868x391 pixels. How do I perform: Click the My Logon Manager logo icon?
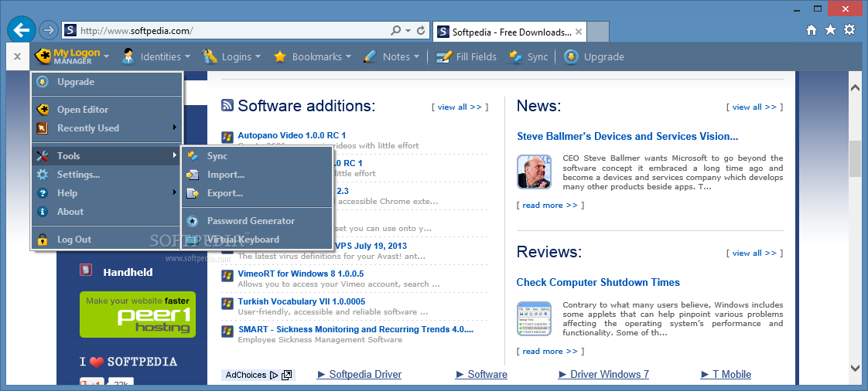point(43,56)
